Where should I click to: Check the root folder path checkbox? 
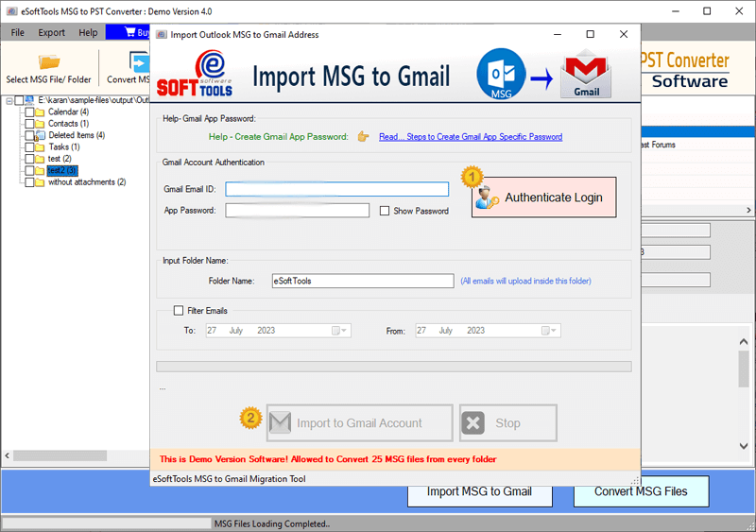(x=19, y=100)
